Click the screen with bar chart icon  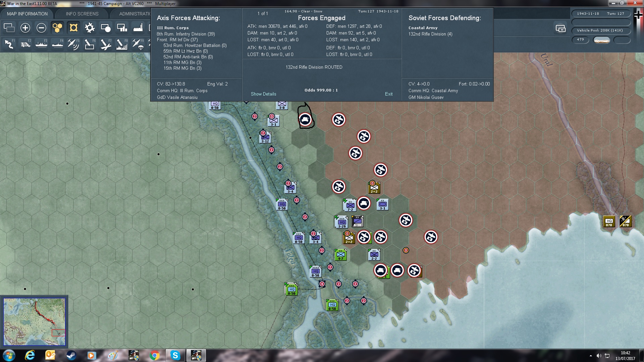coord(122,27)
